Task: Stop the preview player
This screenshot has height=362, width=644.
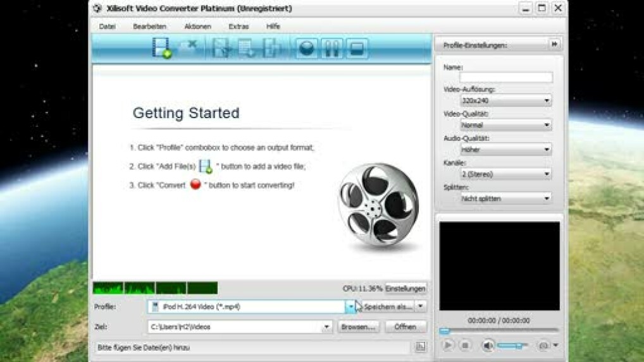Action: [465, 346]
